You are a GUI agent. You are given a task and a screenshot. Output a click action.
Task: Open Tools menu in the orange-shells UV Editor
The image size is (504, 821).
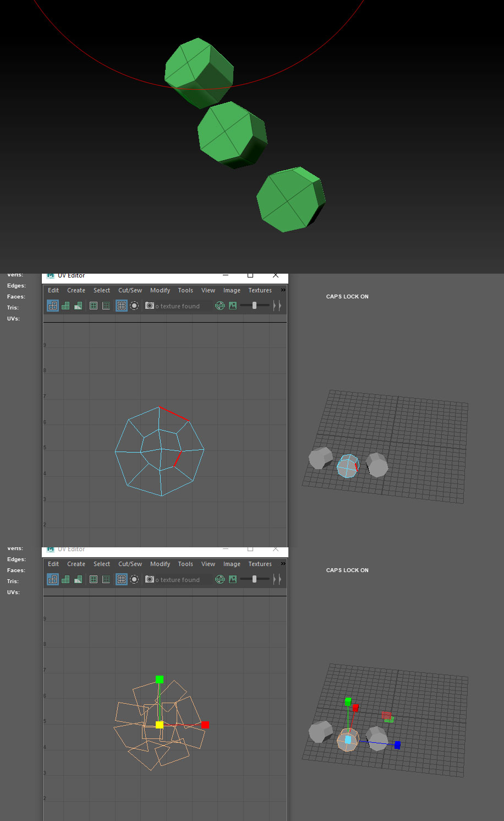pos(185,564)
